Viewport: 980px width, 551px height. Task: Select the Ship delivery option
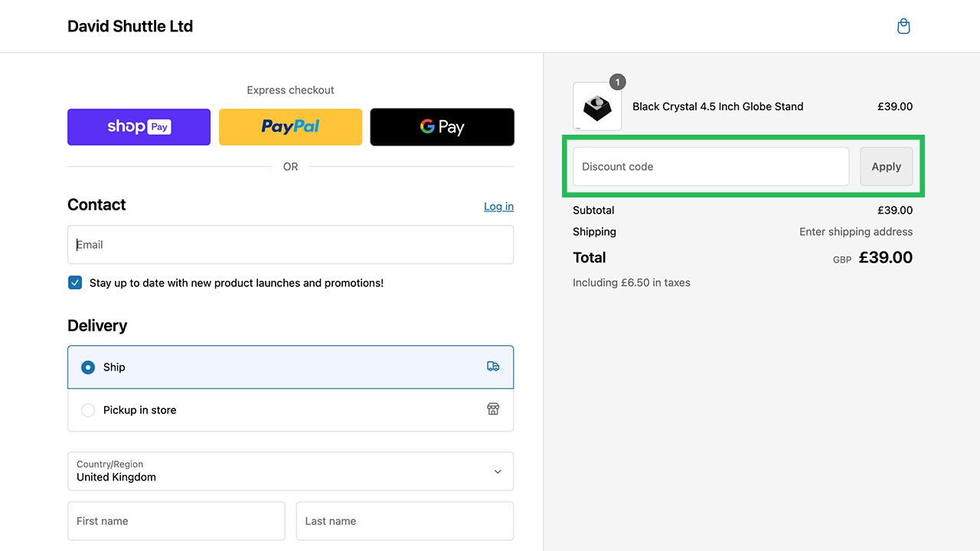[290, 367]
